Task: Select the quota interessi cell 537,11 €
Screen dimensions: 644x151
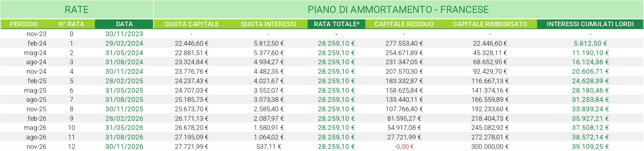Action: pos(269,147)
